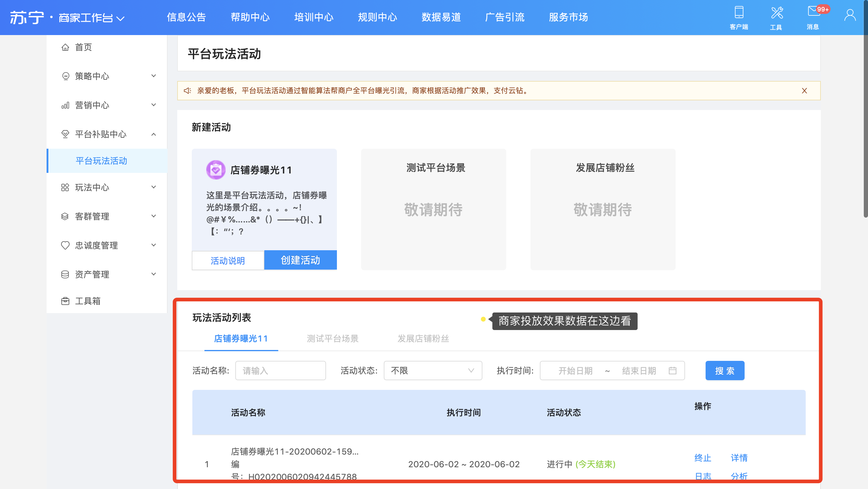
Task: Expand 玩法中心 menu chevron
Action: 154,187
